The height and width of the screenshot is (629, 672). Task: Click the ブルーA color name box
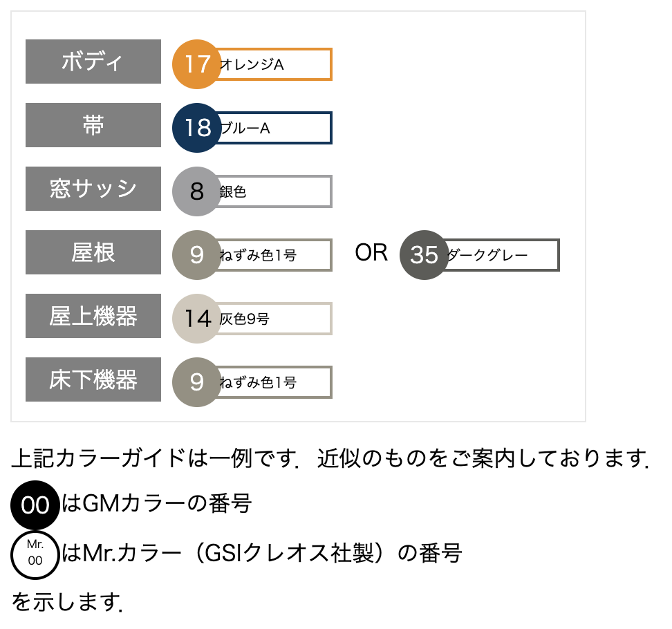274,128
